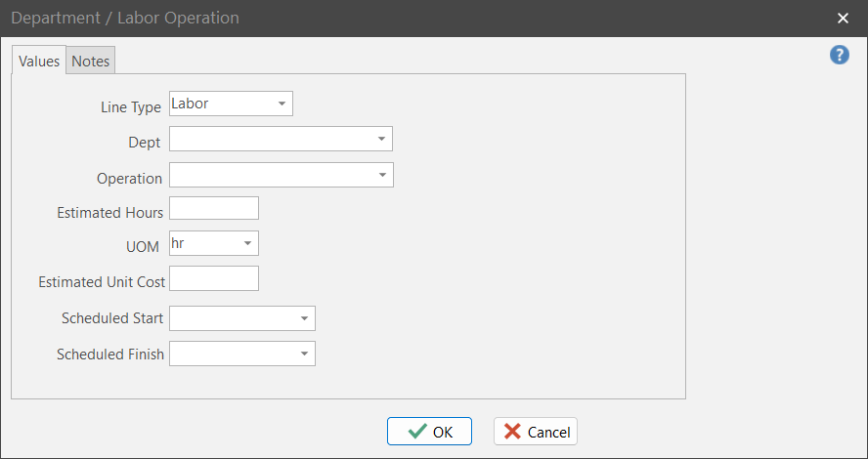Image resolution: width=868 pixels, height=459 pixels.
Task: Select the Values tab
Action: 39,61
